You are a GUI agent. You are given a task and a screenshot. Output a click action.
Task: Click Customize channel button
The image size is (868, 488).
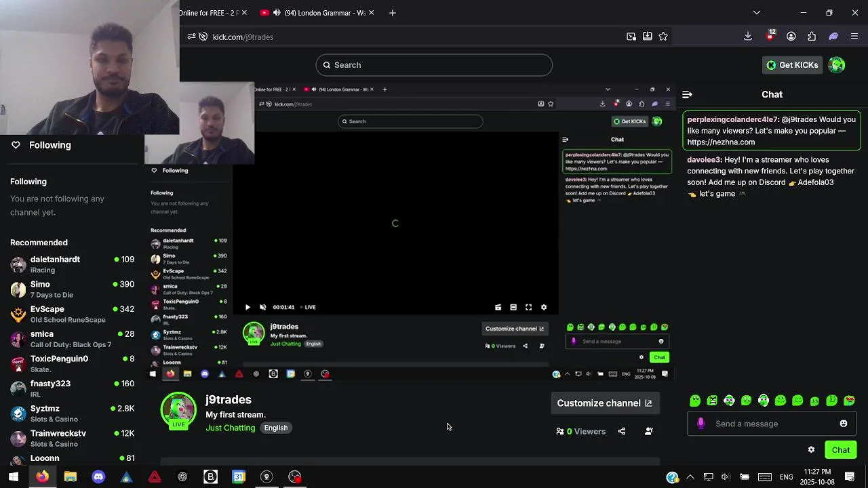604,403
